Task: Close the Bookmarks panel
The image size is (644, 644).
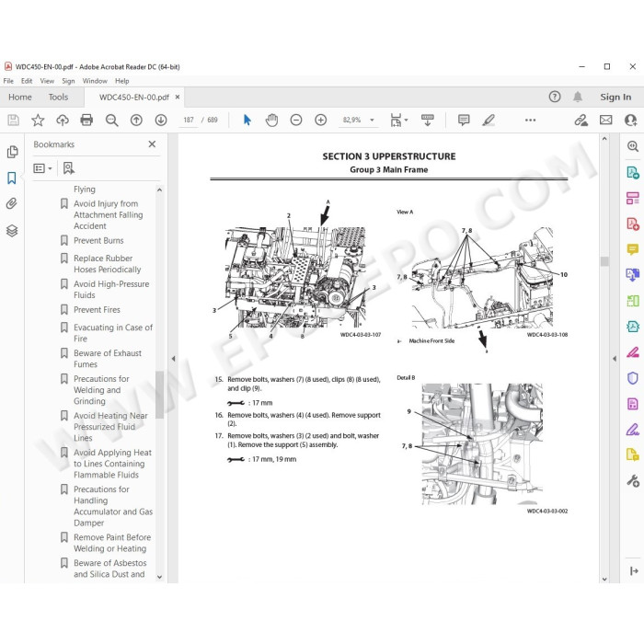Action: coord(152,144)
